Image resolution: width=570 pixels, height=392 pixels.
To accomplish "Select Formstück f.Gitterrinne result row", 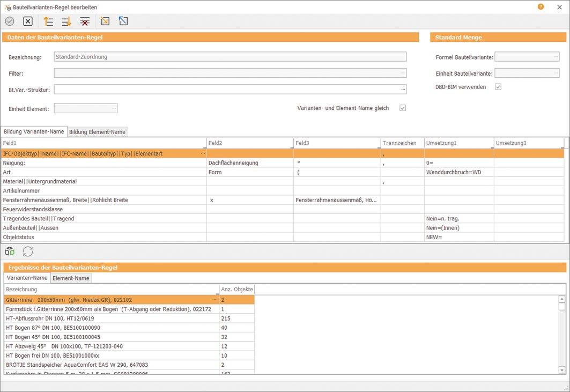I will pyautogui.click(x=129, y=309).
